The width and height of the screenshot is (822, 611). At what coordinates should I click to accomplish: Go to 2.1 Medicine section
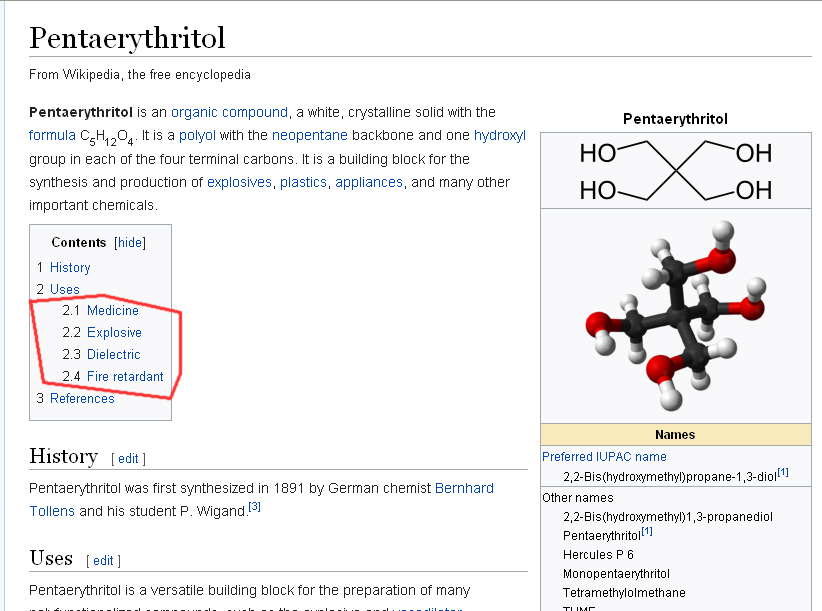[x=113, y=311]
